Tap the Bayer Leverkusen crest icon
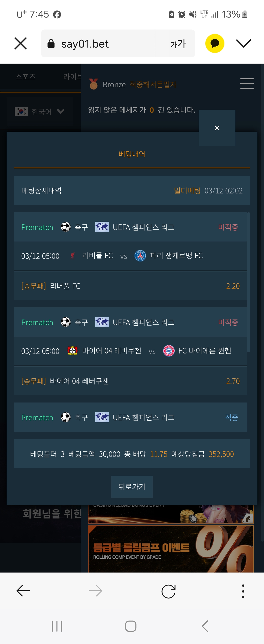The width and height of the screenshot is (264, 644). tap(72, 351)
